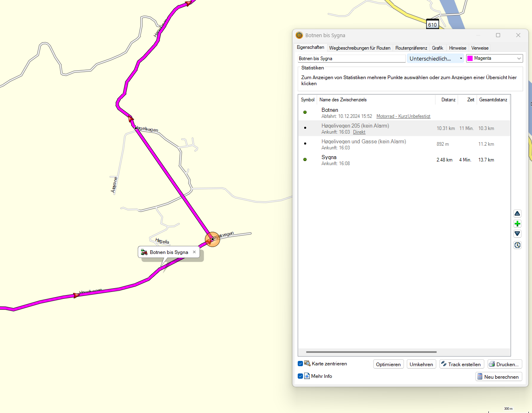Toggle the Karte zentrieren checkbox

pos(301,364)
